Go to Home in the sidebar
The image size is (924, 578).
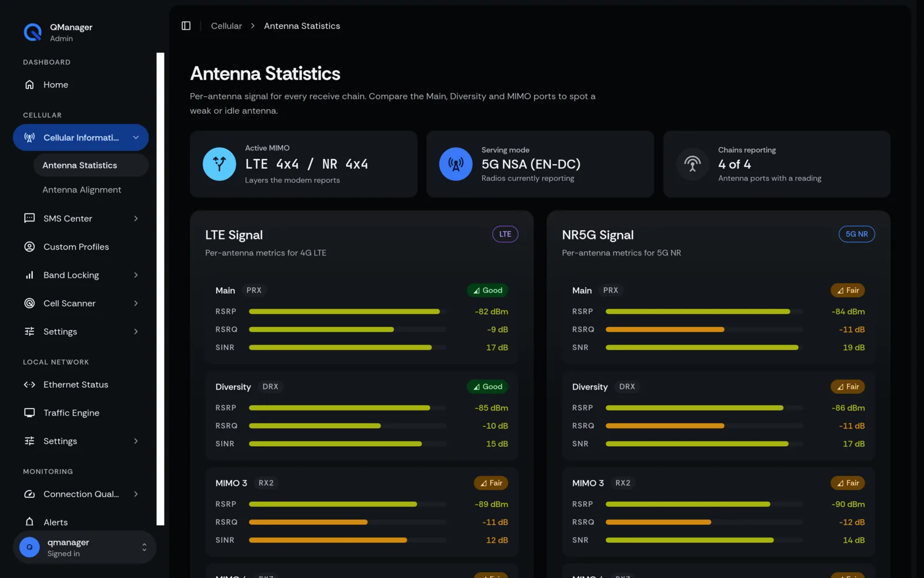tap(81, 85)
